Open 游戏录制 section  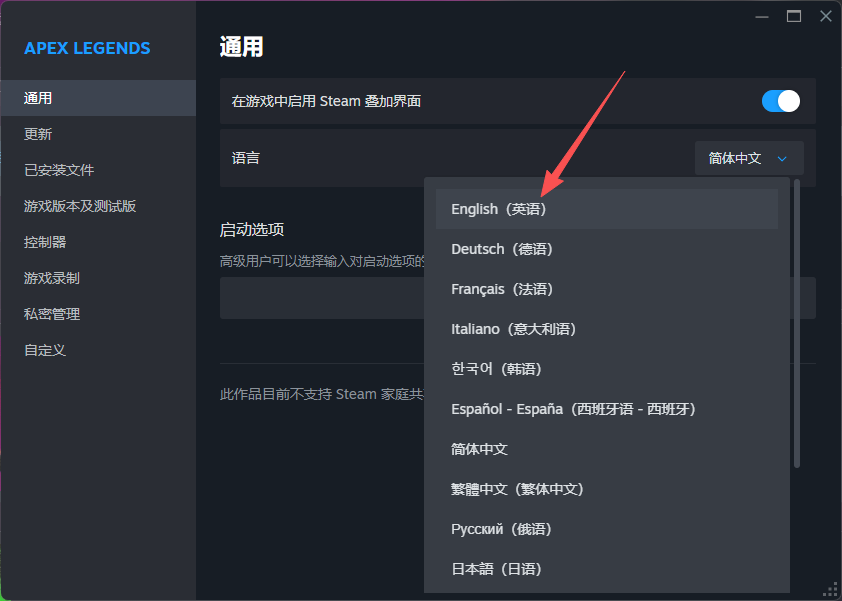(x=98, y=278)
